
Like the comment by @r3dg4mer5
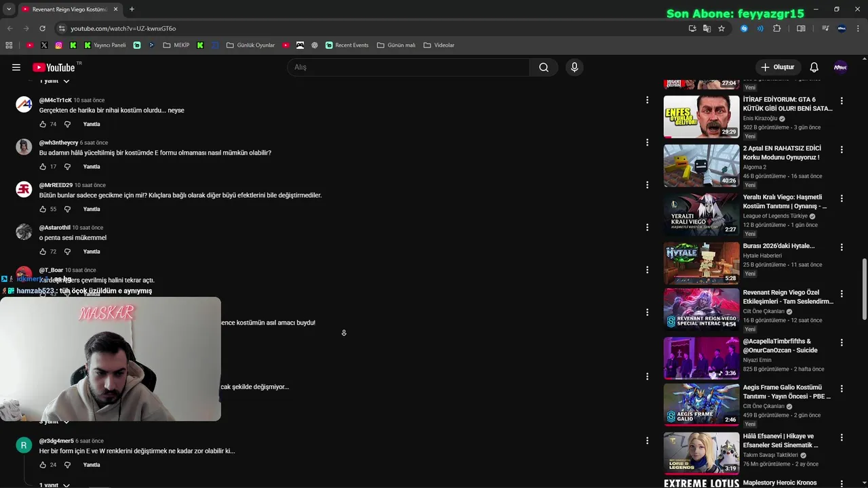[43, 465]
